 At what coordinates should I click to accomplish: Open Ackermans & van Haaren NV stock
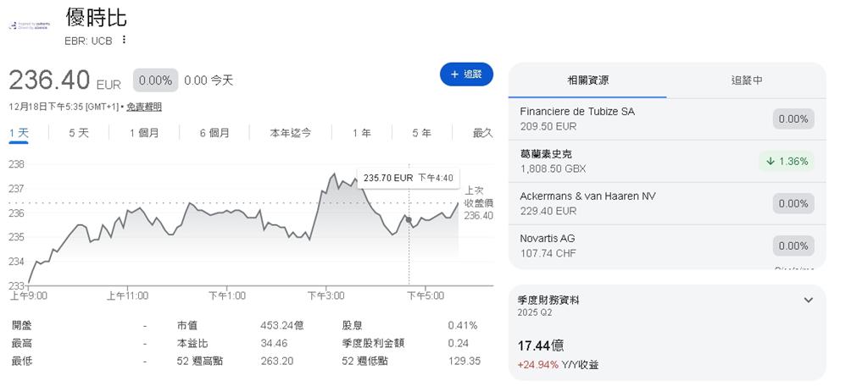[x=667, y=203]
